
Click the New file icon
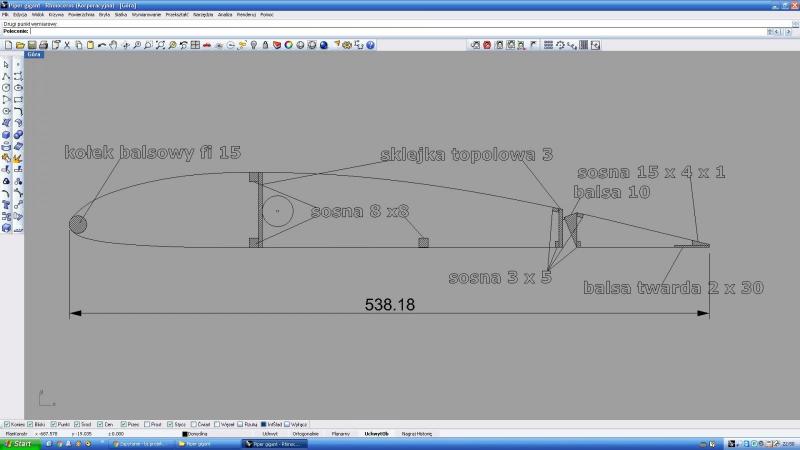tap(8, 45)
